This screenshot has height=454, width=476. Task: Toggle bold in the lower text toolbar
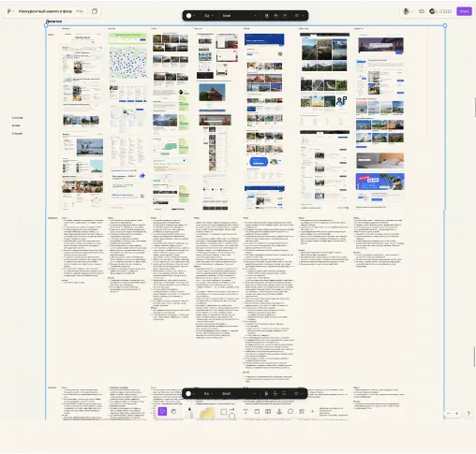click(x=266, y=394)
